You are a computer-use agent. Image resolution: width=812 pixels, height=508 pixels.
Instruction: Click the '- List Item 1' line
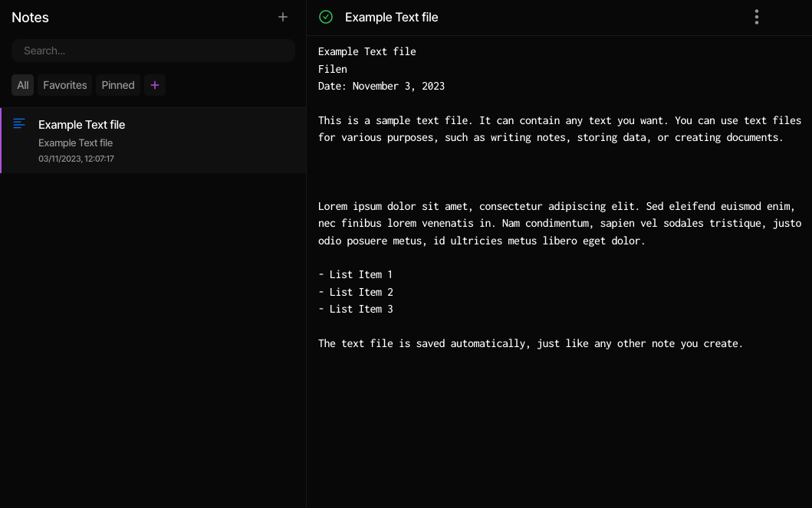pos(355,275)
